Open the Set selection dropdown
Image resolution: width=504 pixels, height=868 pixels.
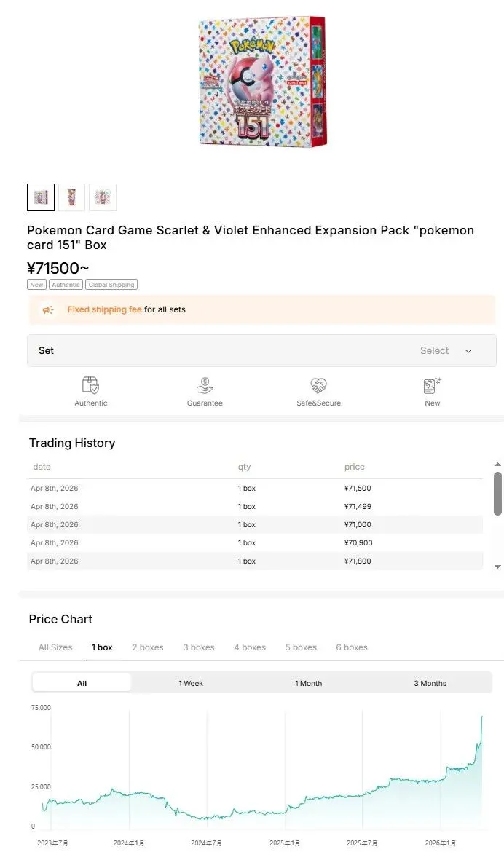click(261, 350)
